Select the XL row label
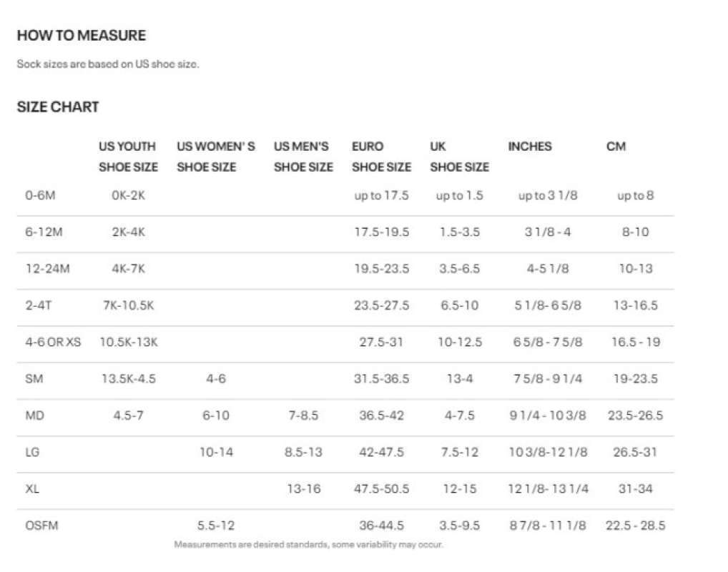The height and width of the screenshot is (572, 728). (x=31, y=489)
